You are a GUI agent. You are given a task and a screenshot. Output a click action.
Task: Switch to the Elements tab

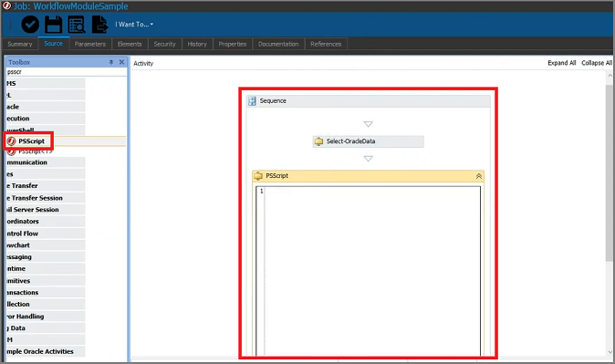[x=130, y=44]
